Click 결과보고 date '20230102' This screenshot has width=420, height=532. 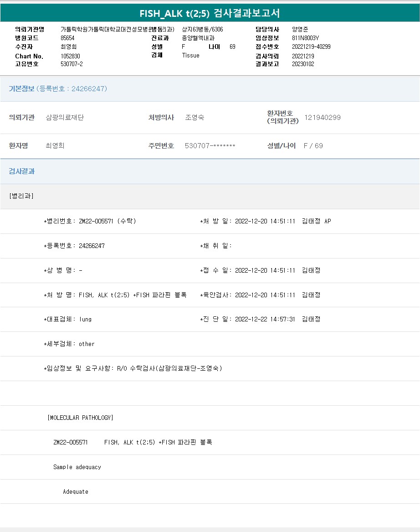coord(303,64)
